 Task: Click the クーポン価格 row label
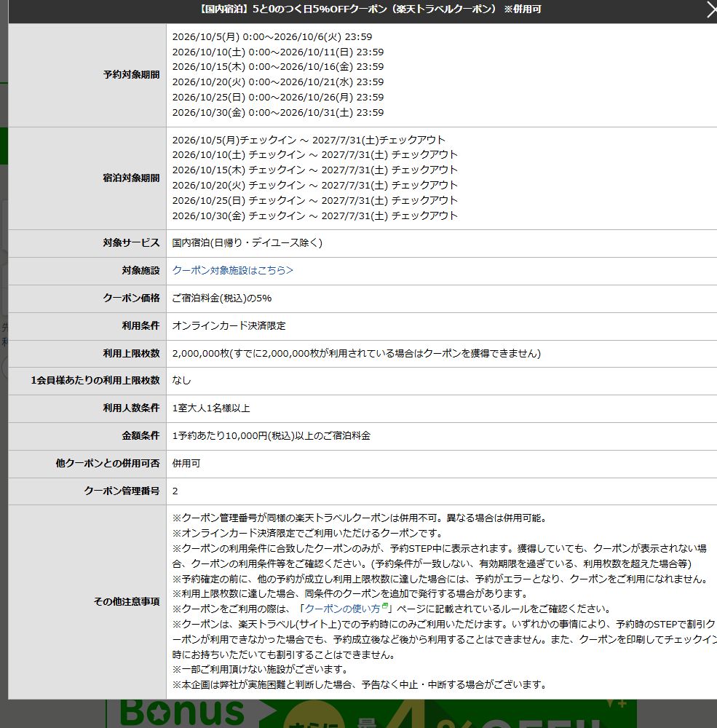coord(132,298)
